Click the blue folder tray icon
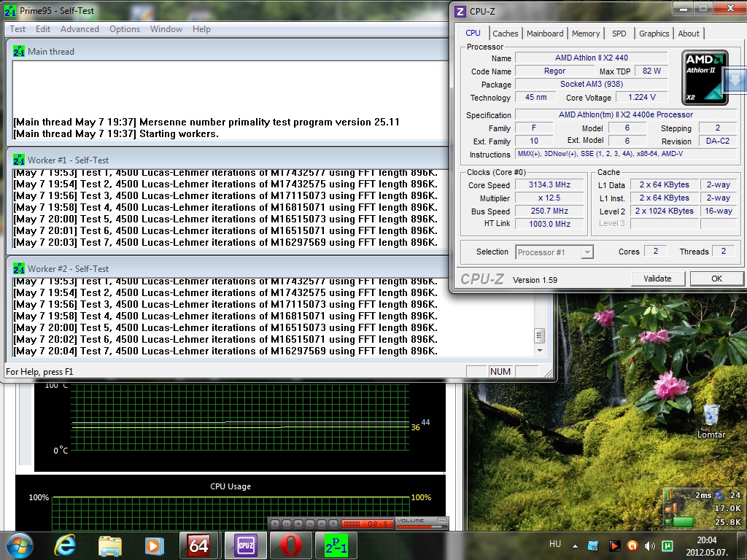 593,545
